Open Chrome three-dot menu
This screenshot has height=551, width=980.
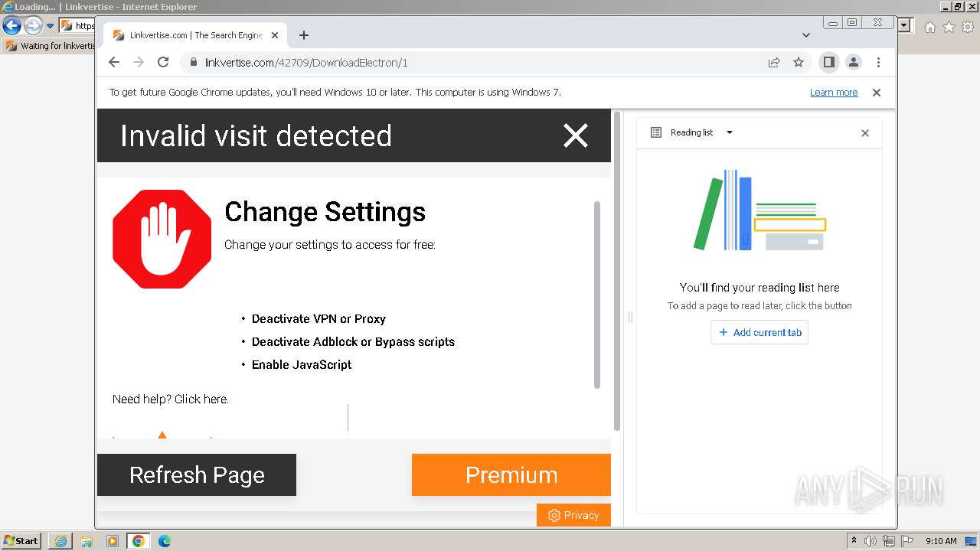point(878,63)
